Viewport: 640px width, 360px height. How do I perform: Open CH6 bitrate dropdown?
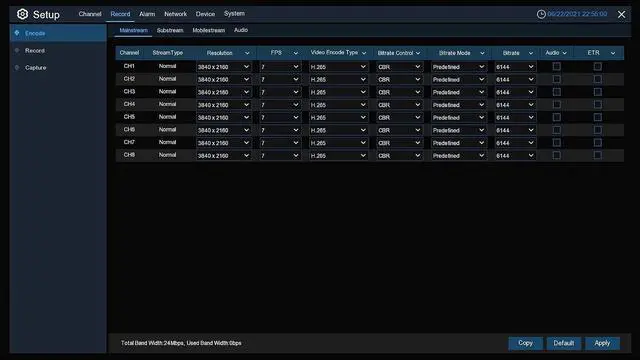[515, 130]
